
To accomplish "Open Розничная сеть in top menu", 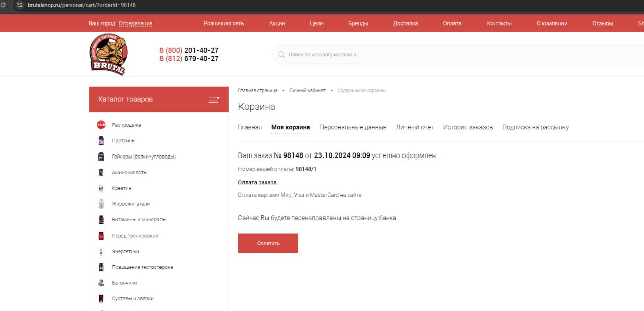I will [224, 23].
